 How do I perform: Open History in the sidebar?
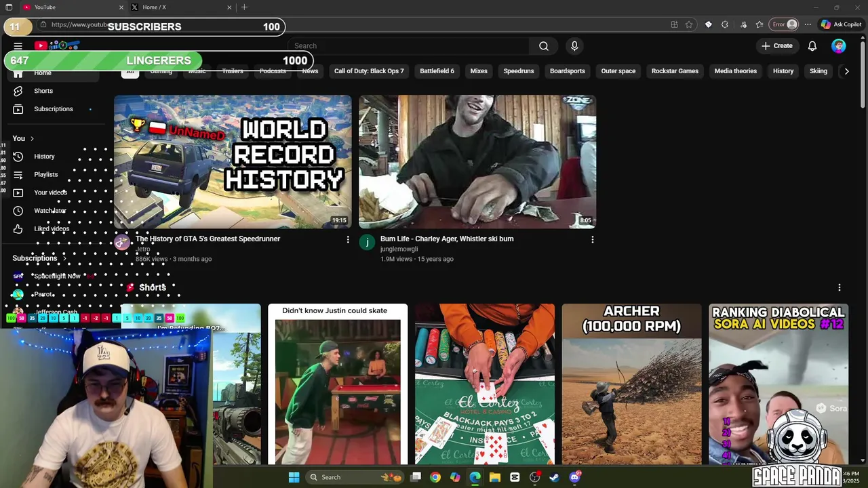[44, 157]
